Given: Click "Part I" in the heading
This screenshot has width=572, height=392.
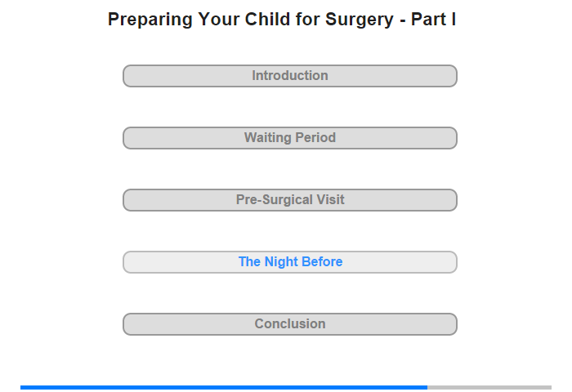Looking at the screenshot, I should (433, 20).
